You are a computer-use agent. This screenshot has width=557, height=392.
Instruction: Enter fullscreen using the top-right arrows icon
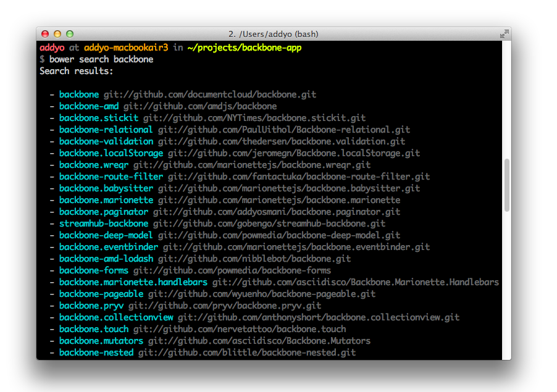click(504, 34)
